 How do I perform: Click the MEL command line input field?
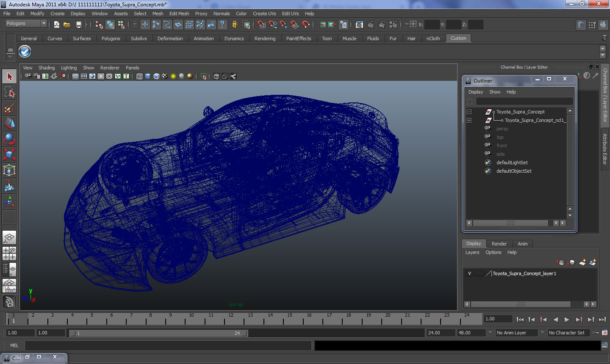tap(168, 345)
